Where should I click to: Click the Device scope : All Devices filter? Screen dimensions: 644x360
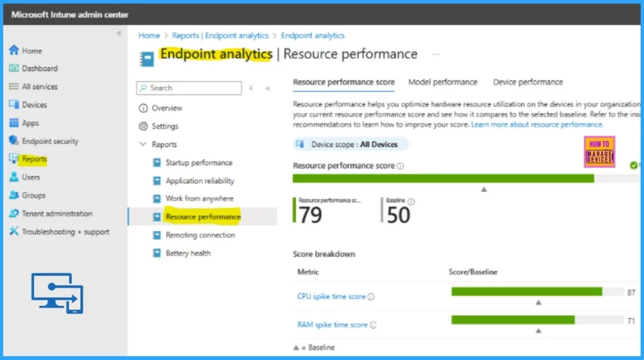click(350, 144)
